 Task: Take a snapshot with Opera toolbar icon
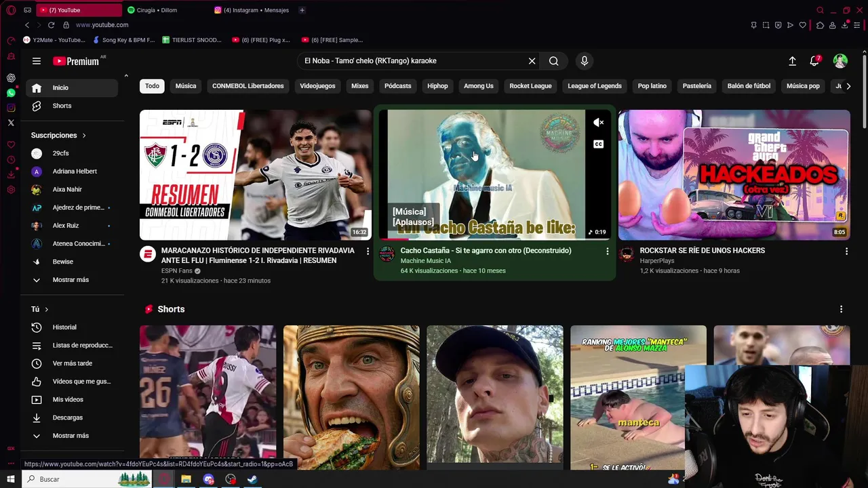tap(766, 25)
